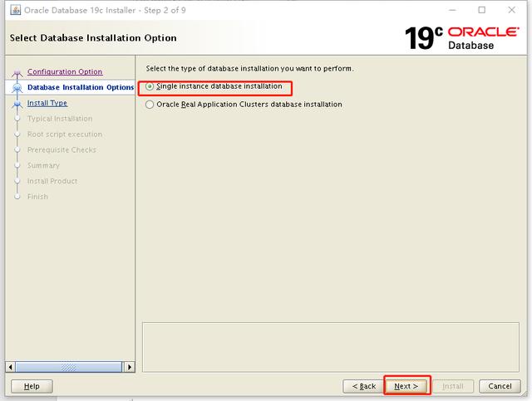This screenshot has height=401, width=532.
Task: Click the installer Java icon in title bar
Action: [15, 10]
